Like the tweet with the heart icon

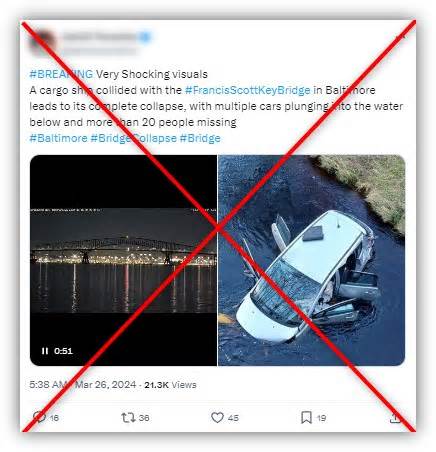[217, 417]
